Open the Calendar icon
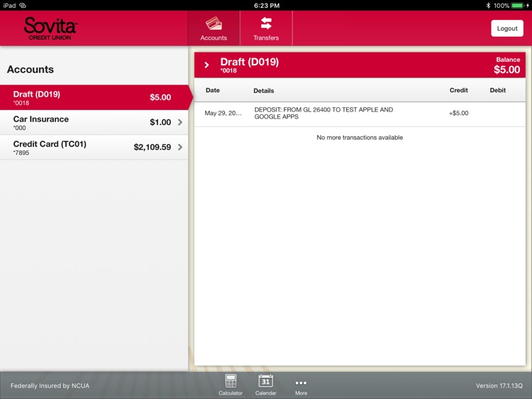The height and width of the screenshot is (399, 532). (265, 381)
